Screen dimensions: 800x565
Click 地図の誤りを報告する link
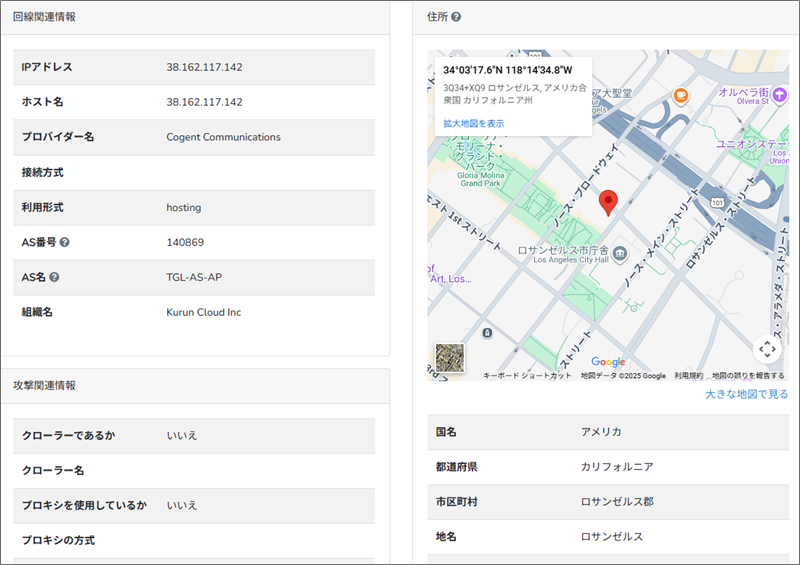(x=748, y=376)
